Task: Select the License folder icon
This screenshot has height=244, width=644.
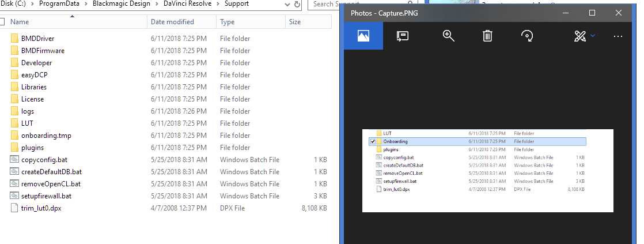Action: (x=14, y=99)
